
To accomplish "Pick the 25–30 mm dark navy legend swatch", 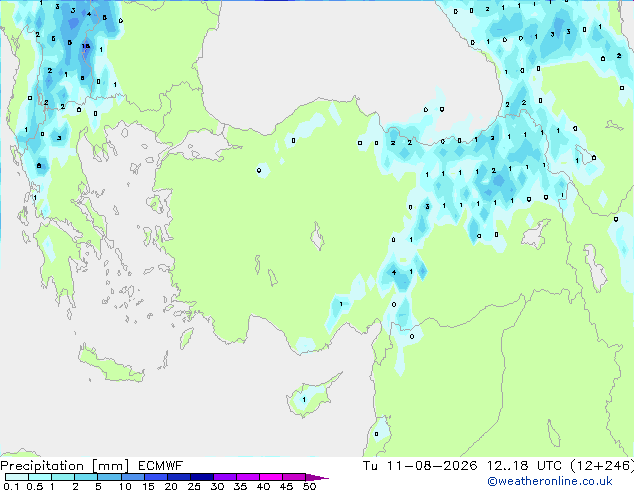I will pyautogui.click(x=202, y=477).
